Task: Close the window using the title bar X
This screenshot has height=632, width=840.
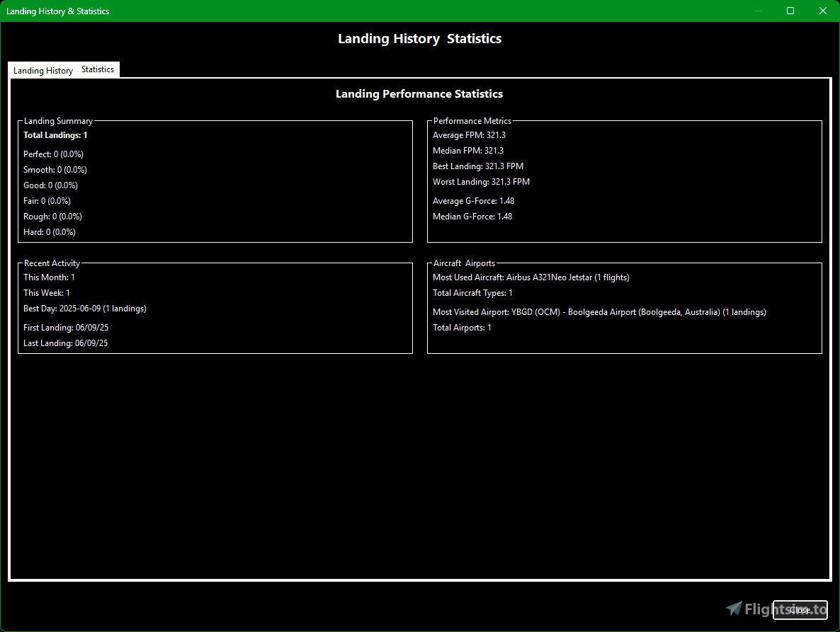Action: pyautogui.click(x=822, y=11)
